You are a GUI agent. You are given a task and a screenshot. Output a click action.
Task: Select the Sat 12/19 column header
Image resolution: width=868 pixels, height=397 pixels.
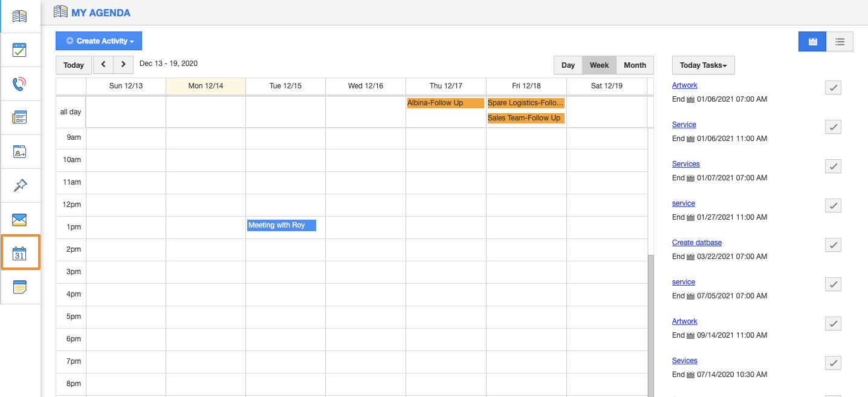606,86
